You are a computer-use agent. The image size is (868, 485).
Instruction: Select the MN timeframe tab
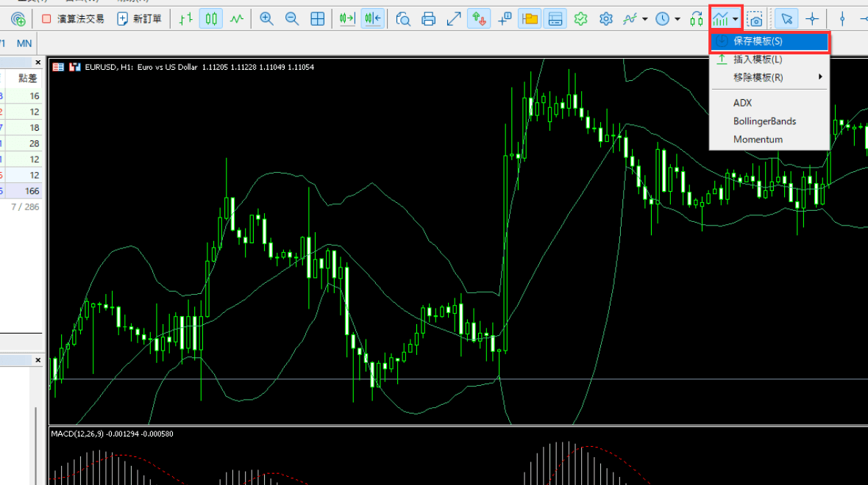(x=24, y=43)
